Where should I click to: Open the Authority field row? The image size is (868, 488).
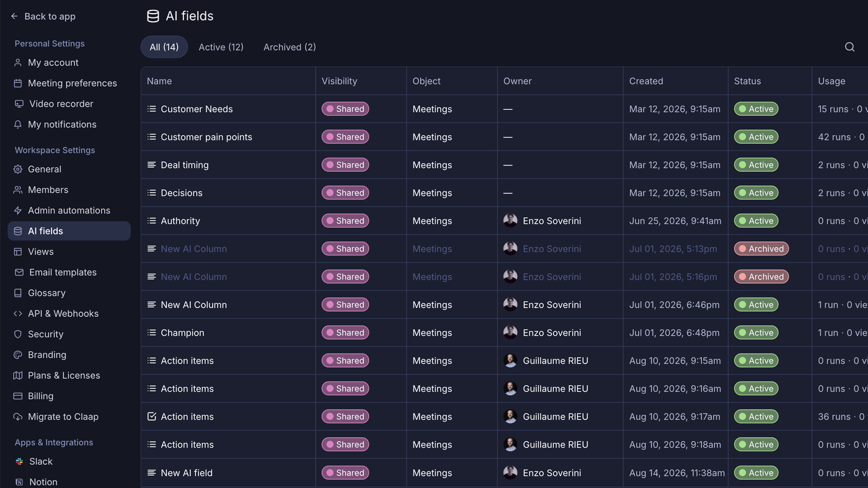(x=504, y=221)
